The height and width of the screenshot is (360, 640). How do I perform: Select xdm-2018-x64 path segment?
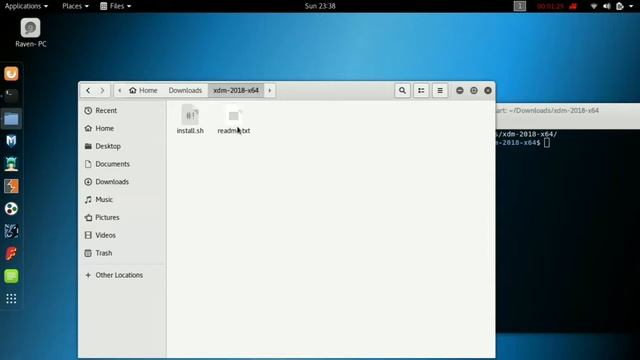pyautogui.click(x=236, y=90)
